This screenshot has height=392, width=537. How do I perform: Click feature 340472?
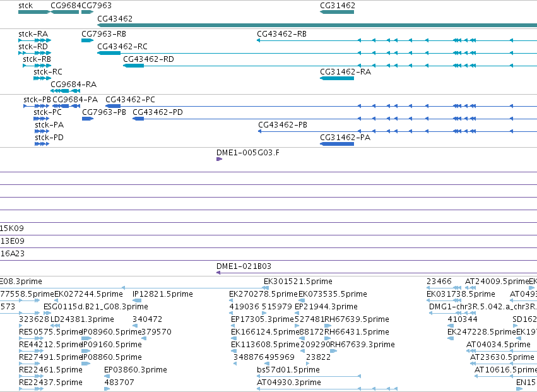(x=135, y=326)
